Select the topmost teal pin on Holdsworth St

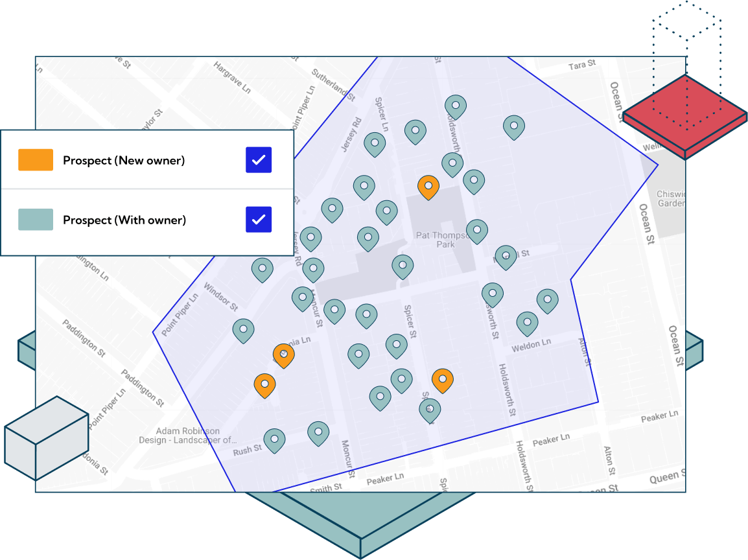(456, 108)
